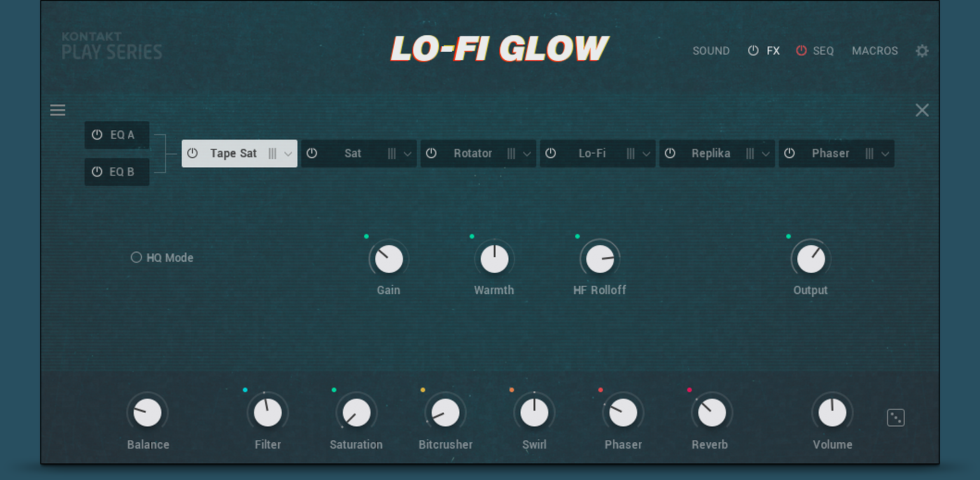
Task: Toggle the EQ B power button
Action: pos(97,171)
